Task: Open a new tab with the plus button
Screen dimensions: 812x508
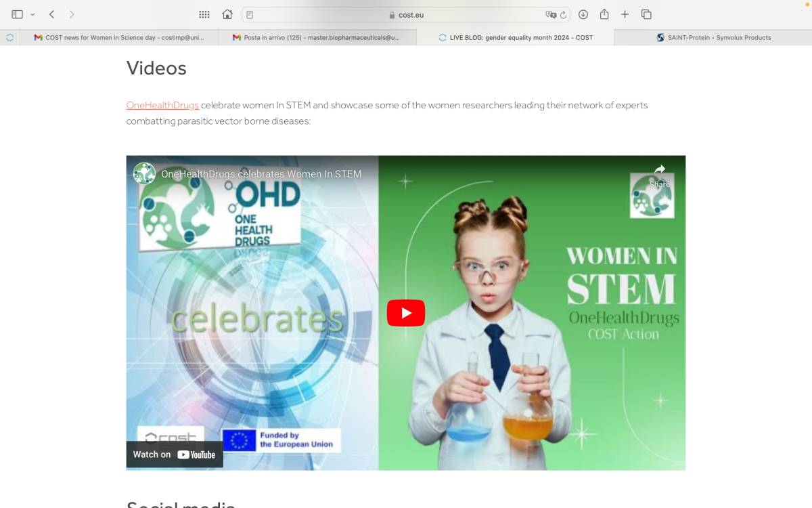Action: 625,13
